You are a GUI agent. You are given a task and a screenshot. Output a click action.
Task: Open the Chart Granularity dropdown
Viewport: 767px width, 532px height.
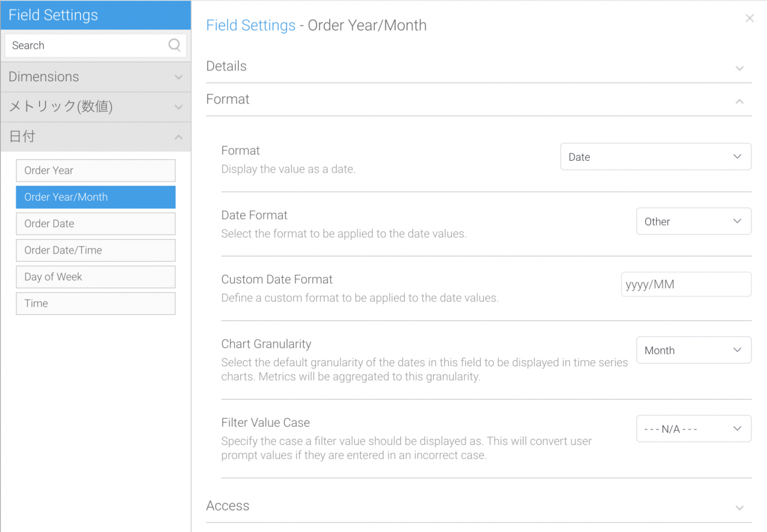(694, 350)
